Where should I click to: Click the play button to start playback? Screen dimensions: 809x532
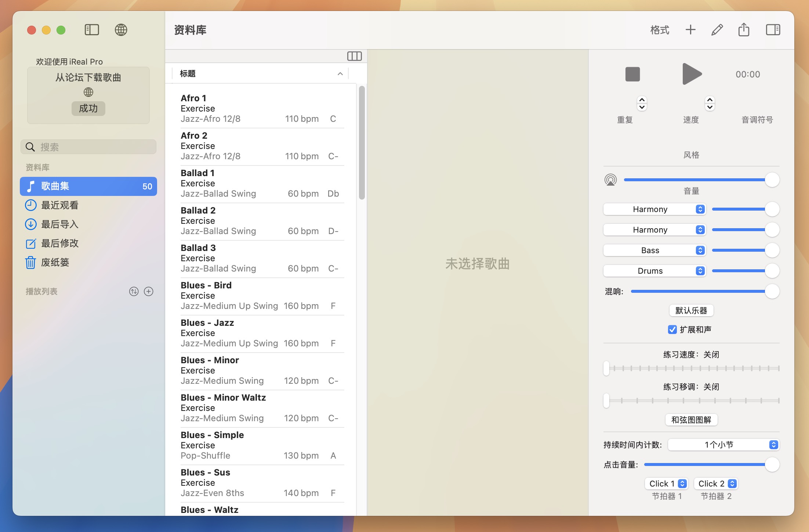[692, 74]
